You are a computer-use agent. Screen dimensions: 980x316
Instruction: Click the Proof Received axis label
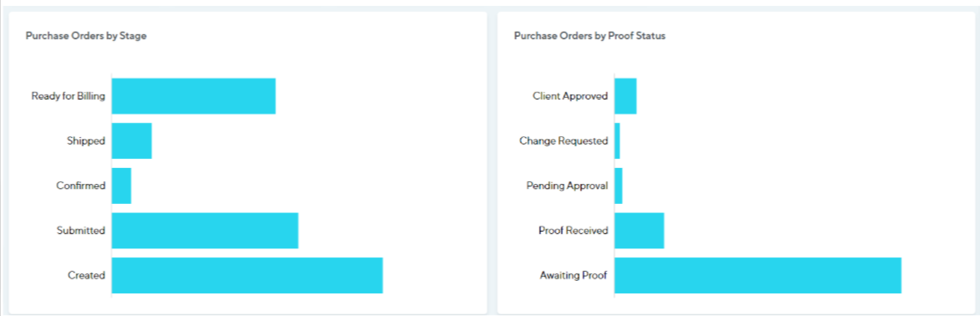pyautogui.click(x=573, y=230)
